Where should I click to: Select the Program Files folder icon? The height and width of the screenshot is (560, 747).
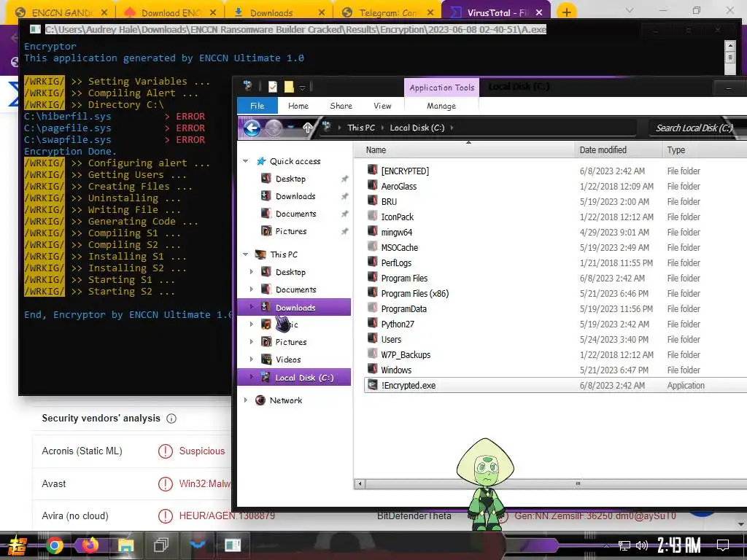click(x=373, y=277)
